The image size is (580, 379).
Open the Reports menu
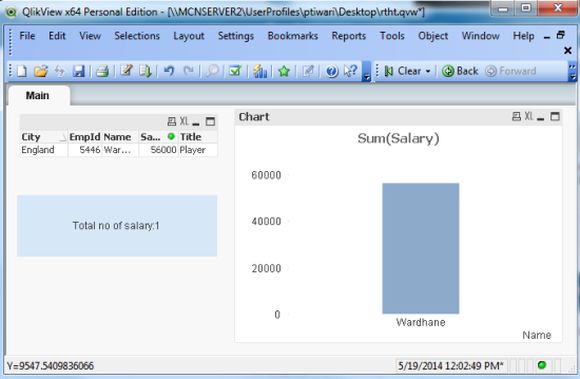coord(348,36)
